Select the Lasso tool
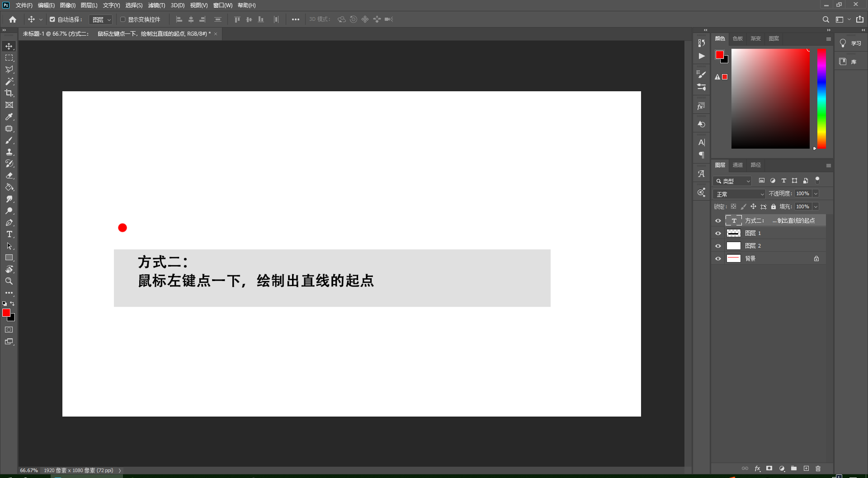 click(9, 70)
